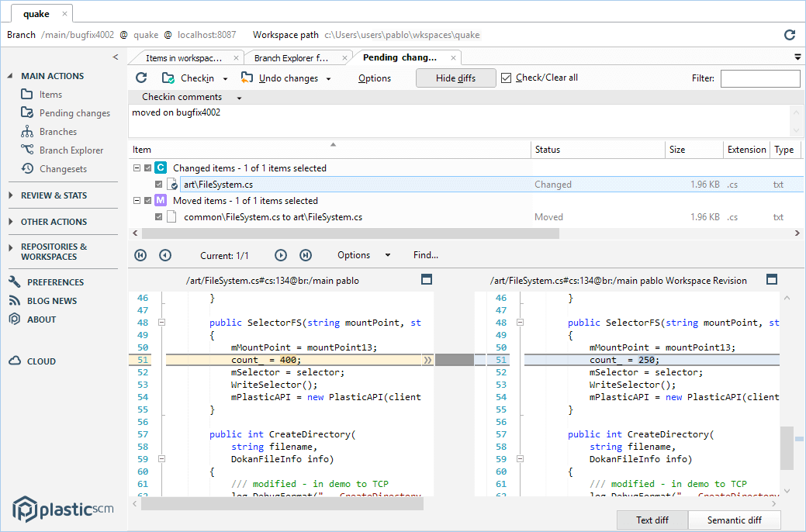The image size is (806, 532).
Task: Uncheck the art\FileSystem.cs changed item
Action: coord(159,185)
